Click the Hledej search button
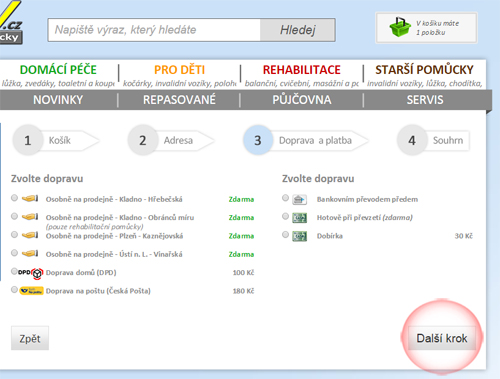 coord(298,30)
